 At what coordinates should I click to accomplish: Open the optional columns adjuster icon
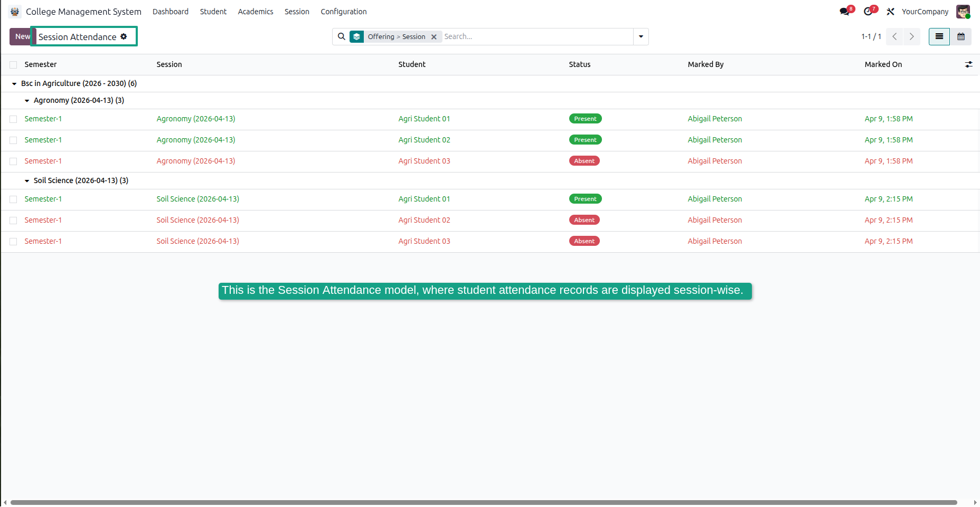(x=969, y=64)
